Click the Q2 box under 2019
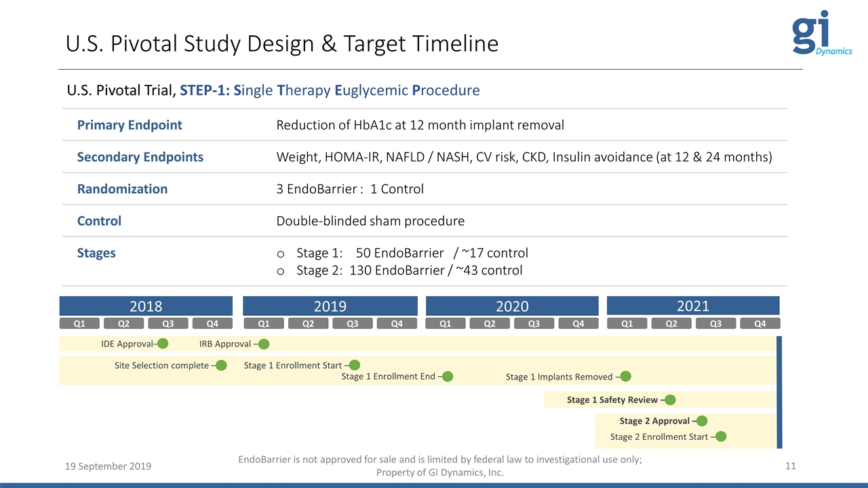The image size is (868, 488). pyautogui.click(x=308, y=324)
